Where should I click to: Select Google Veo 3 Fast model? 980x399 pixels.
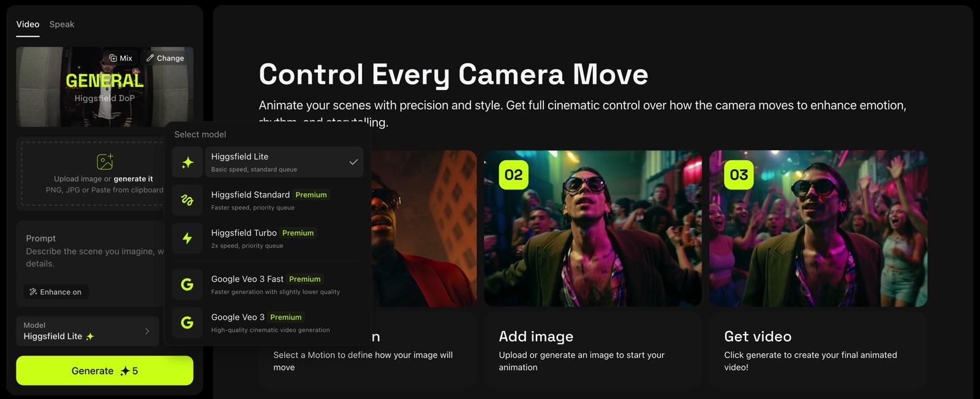[x=268, y=284]
